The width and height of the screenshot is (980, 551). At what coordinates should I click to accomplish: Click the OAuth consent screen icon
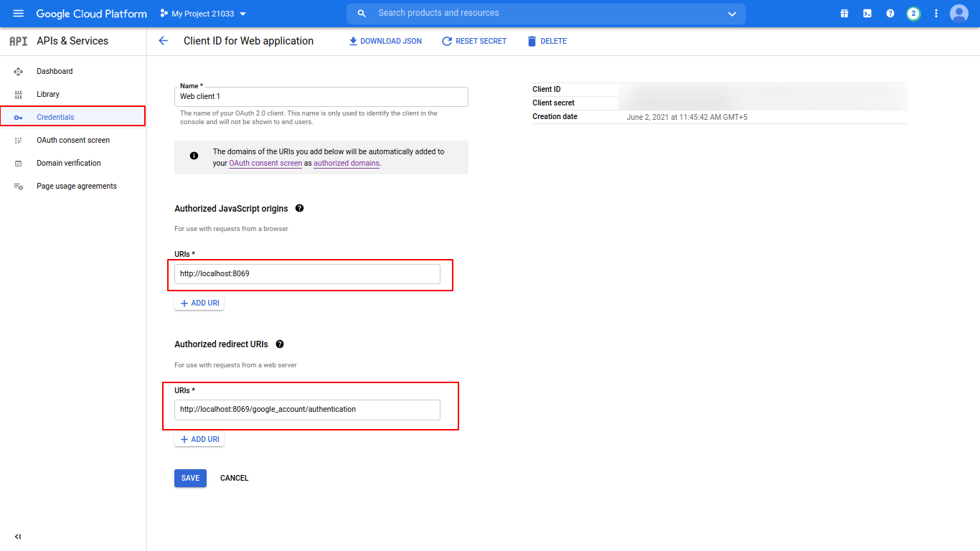coord(19,141)
